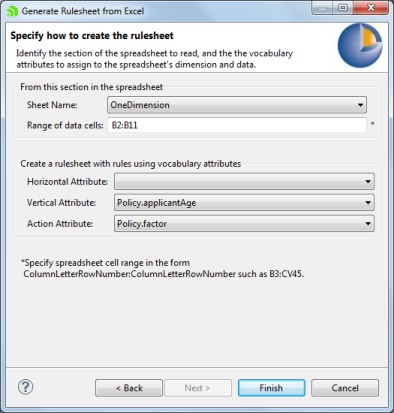Image resolution: width=394 pixels, height=413 pixels.
Task: Open the Sheet Name dropdown
Action: (x=237, y=105)
